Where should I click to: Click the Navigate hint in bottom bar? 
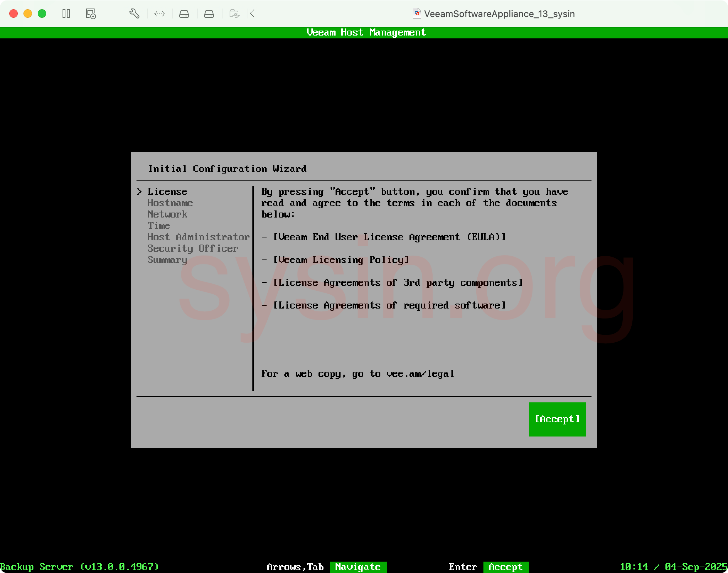click(358, 567)
